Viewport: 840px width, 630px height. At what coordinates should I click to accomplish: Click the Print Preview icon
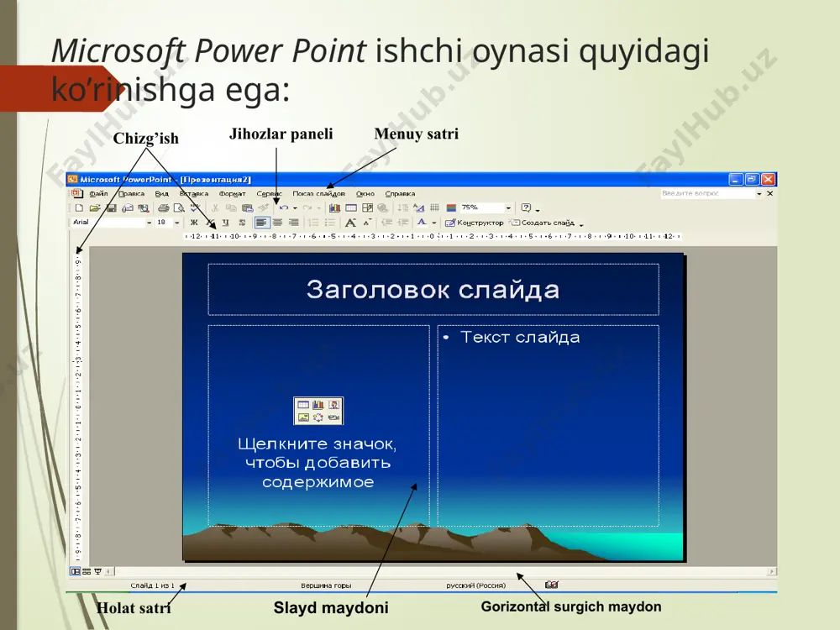coord(180,207)
